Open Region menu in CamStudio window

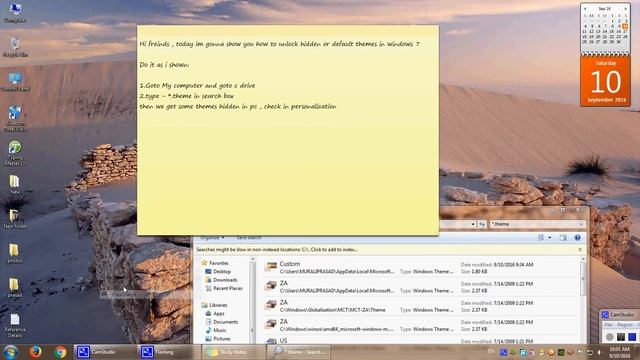[x=624, y=325]
